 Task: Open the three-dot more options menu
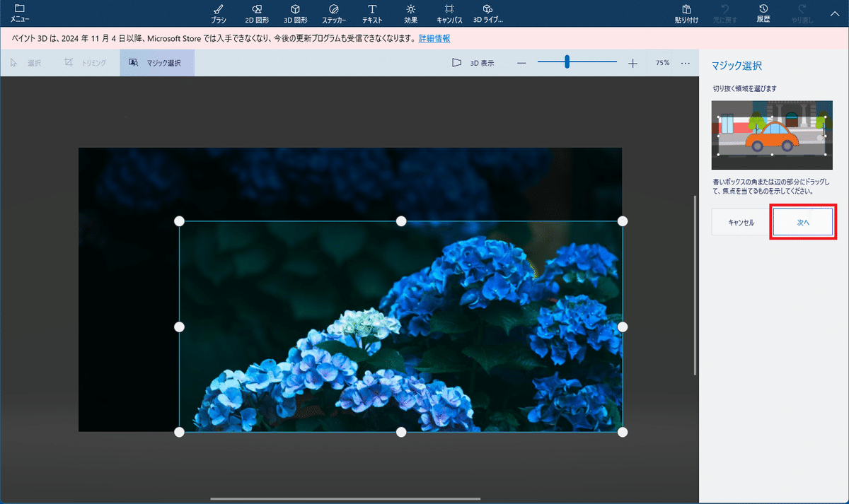(x=686, y=63)
